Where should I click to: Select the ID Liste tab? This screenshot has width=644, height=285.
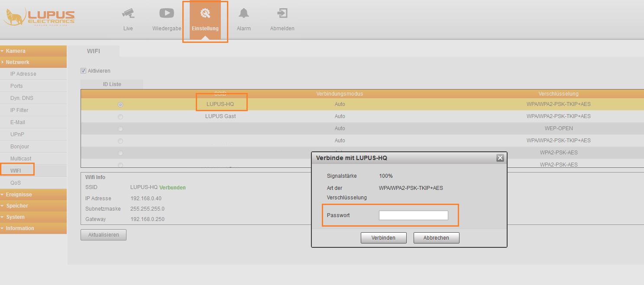(x=112, y=84)
